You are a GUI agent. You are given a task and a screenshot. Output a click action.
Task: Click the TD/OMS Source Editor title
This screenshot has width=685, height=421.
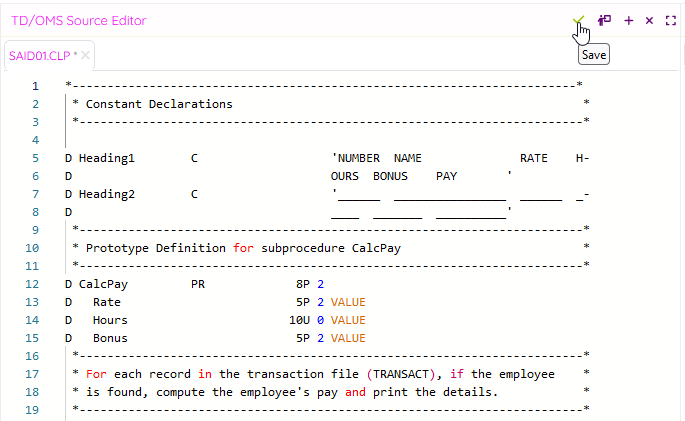pyautogui.click(x=78, y=20)
